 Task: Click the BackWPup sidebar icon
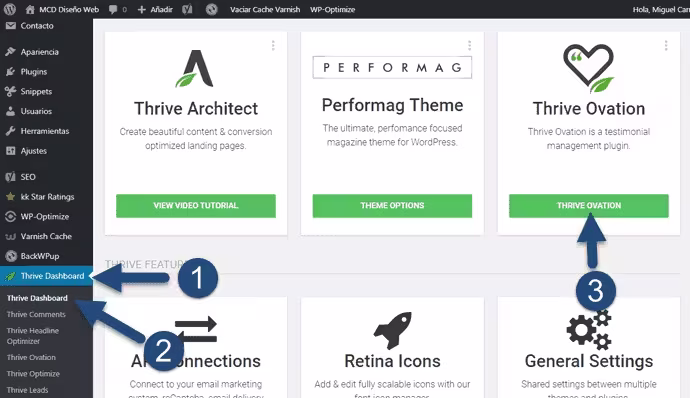[x=11, y=256]
